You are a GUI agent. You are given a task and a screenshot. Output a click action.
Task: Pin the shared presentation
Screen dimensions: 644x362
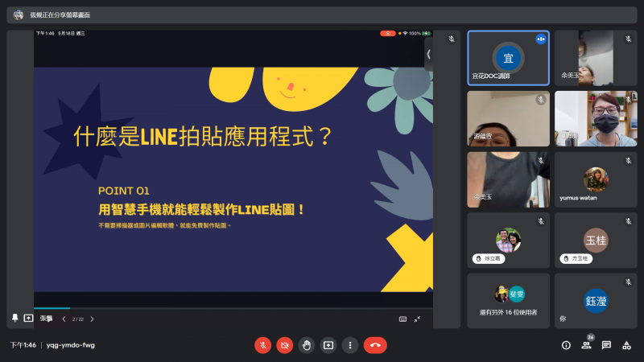[15, 318]
